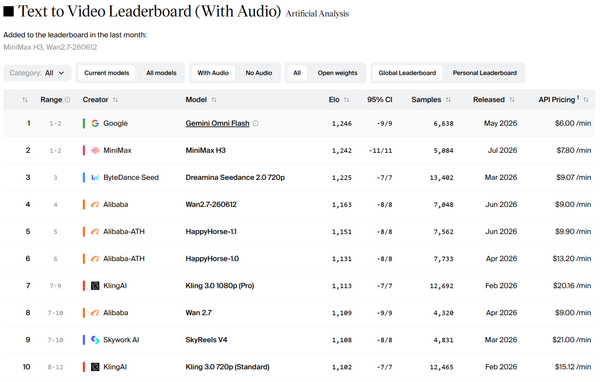Screen dimensions: 600x382
Task: Sort the Released column
Action: pyautogui.click(x=512, y=100)
